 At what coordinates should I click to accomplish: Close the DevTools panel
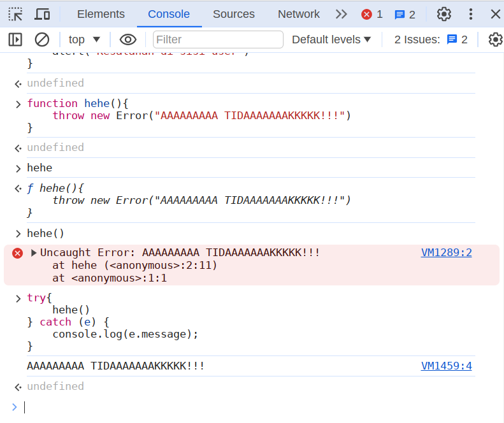point(495,14)
